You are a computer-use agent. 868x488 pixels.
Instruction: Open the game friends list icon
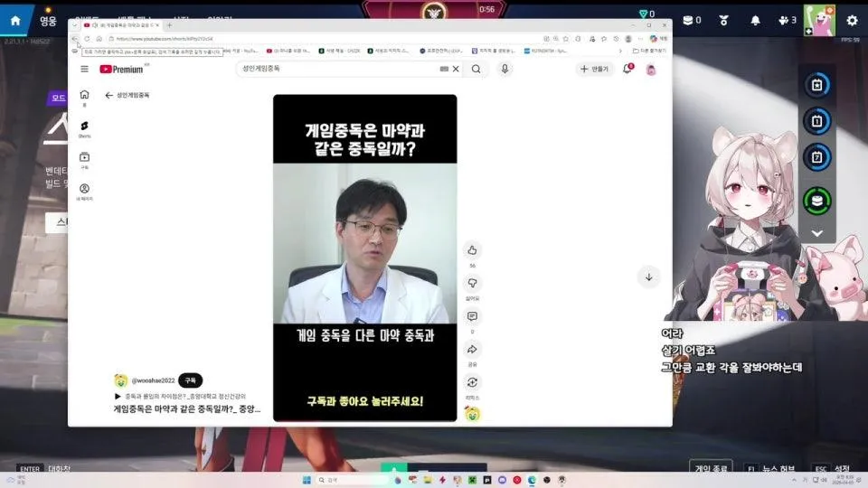click(x=787, y=21)
